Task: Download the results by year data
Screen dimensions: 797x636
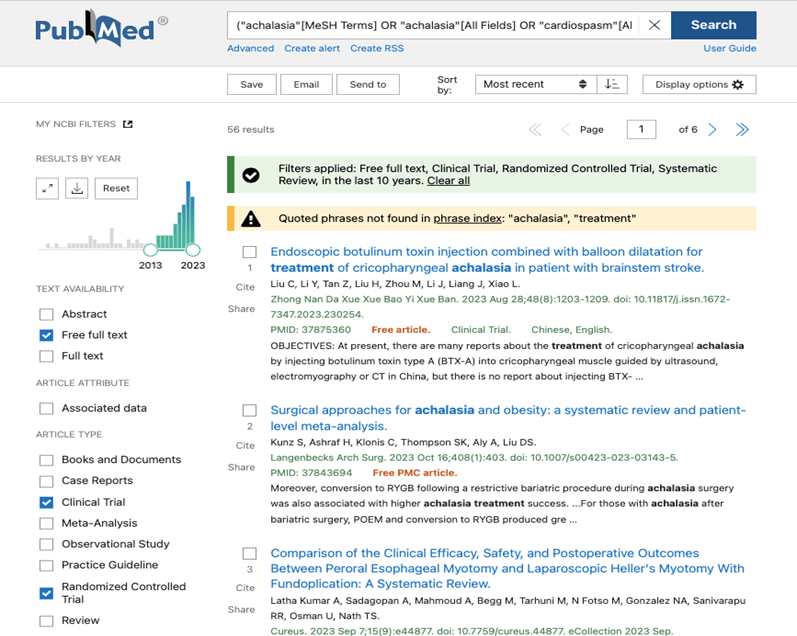Action: (76, 188)
